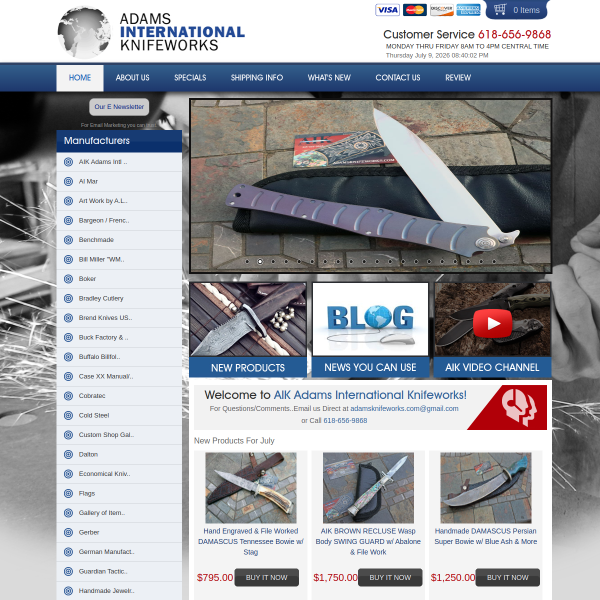Select the third slideshow dot indicator
Image resolution: width=600 pixels, height=600 pixels.
(273, 262)
